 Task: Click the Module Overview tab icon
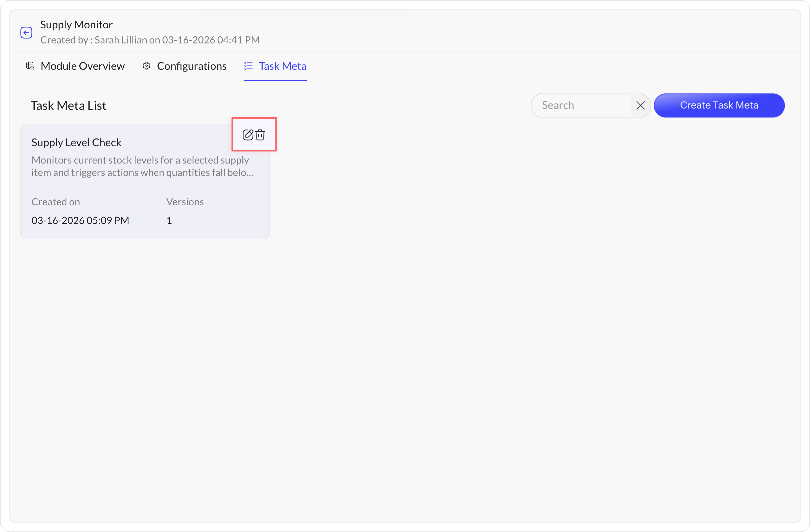coord(30,66)
